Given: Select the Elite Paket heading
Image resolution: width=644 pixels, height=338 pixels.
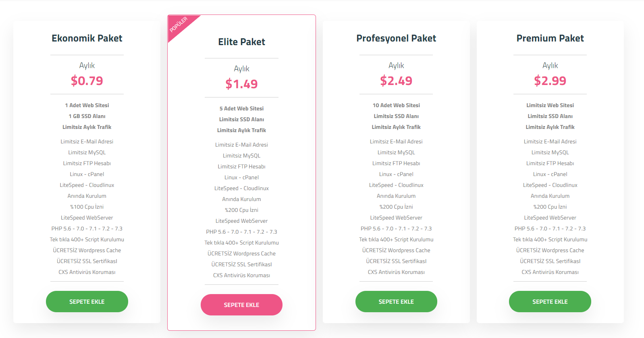Looking at the screenshot, I should 241,42.
